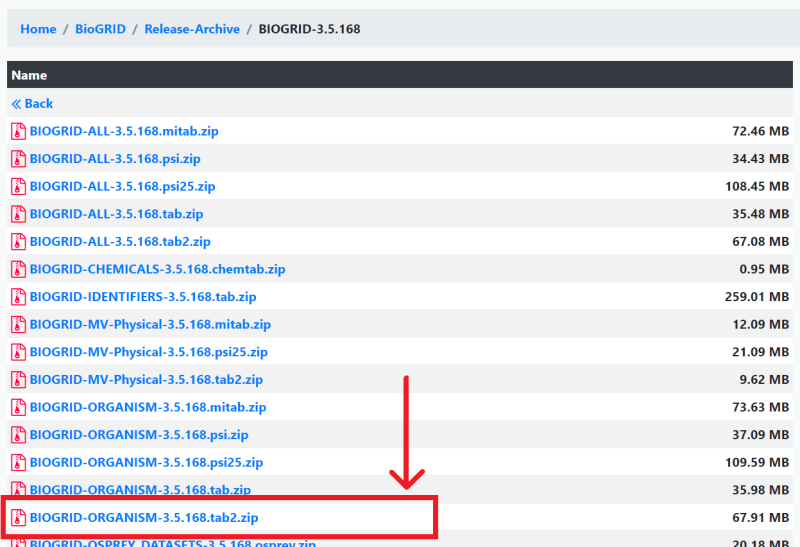
Task: Click the file icon next to BIOGRID-ALL-3.5.168.psi25.zip
Action: coord(18,186)
